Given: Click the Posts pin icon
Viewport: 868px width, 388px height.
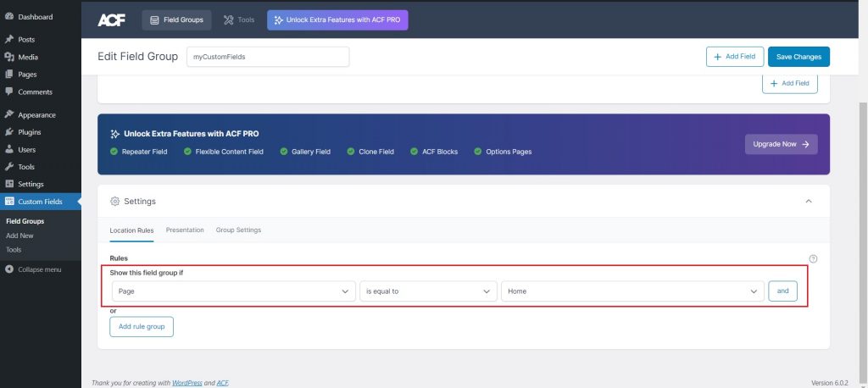Looking at the screenshot, I should click(x=9, y=40).
